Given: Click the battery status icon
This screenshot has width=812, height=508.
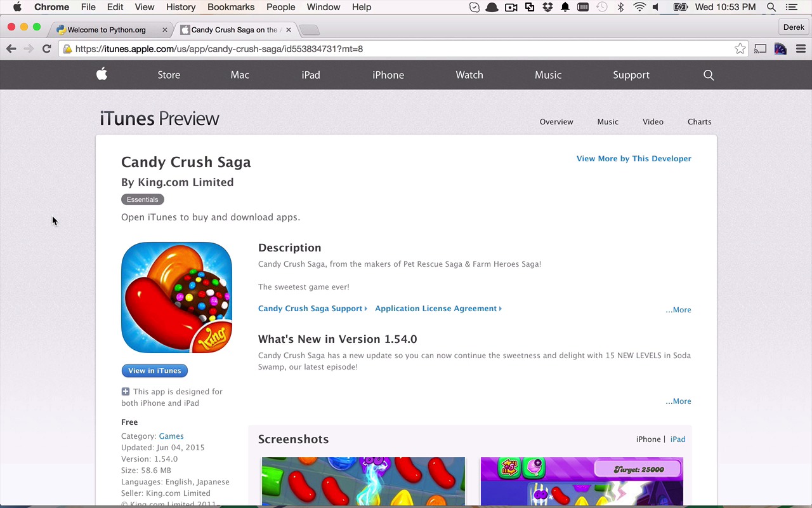Looking at the screenshot, I should (x=680, y=7).
